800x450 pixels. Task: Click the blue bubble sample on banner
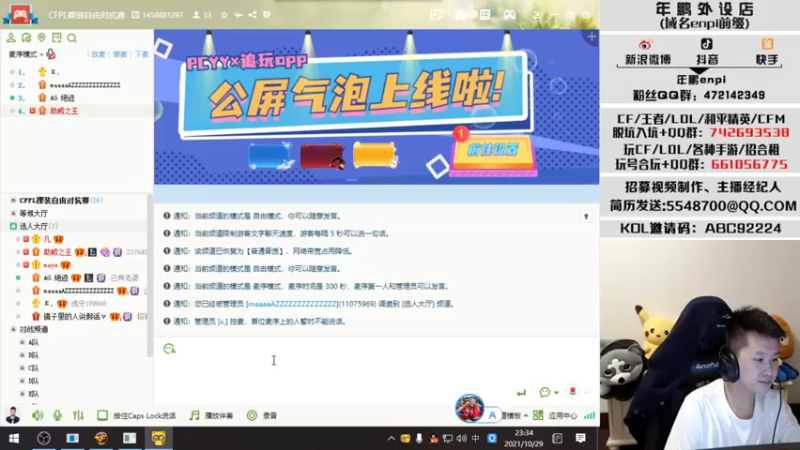pos(270,156)
